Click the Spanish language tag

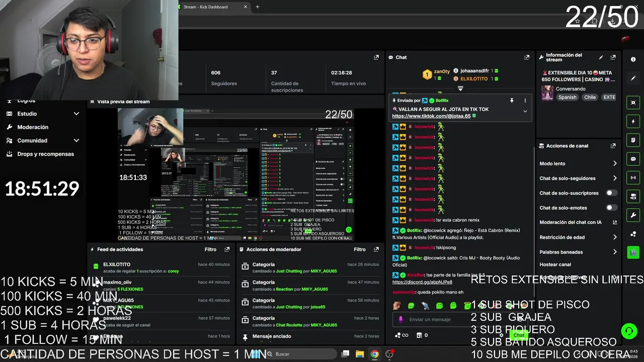pyautogui.click(x=567, y=98)
